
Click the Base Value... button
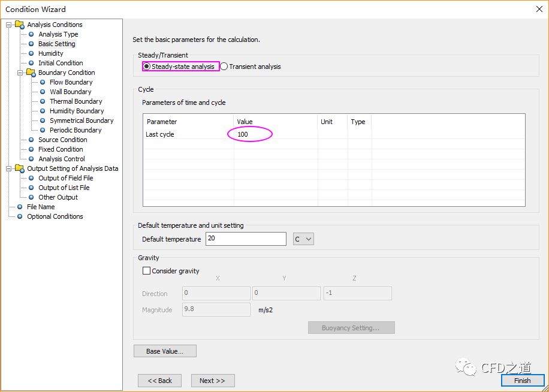click(x=165, y=351)
